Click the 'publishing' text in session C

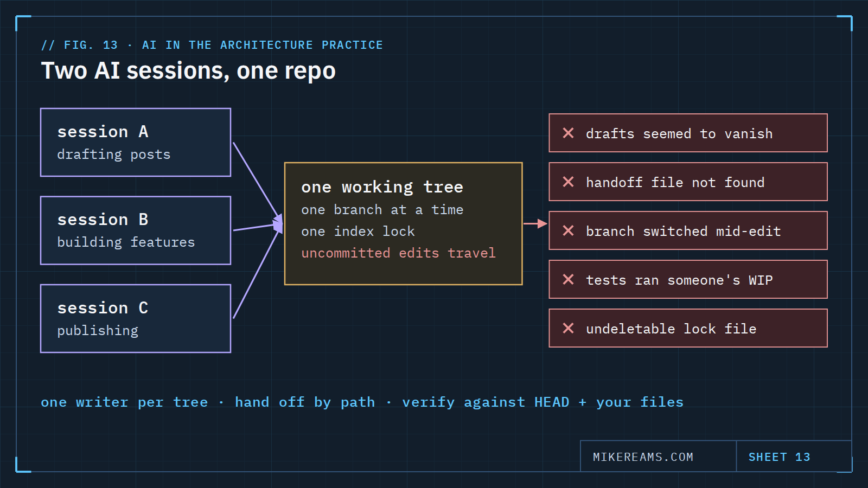pos(98,331)
